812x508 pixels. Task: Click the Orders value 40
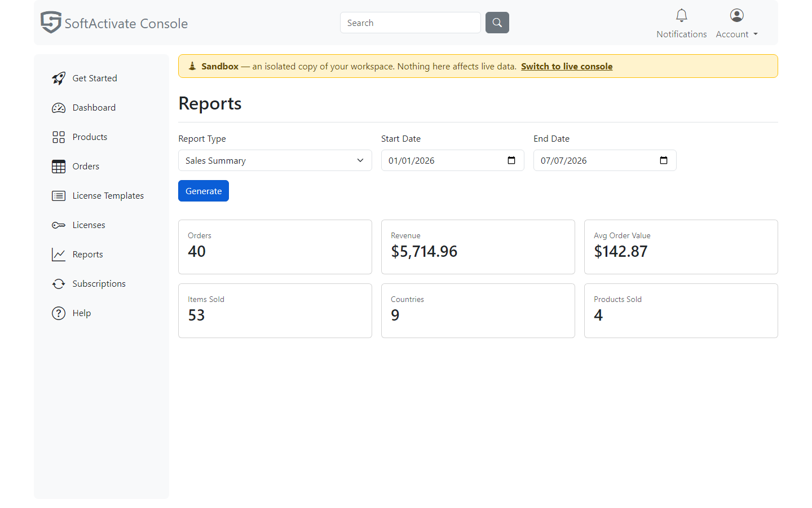[x=197, y=251]
